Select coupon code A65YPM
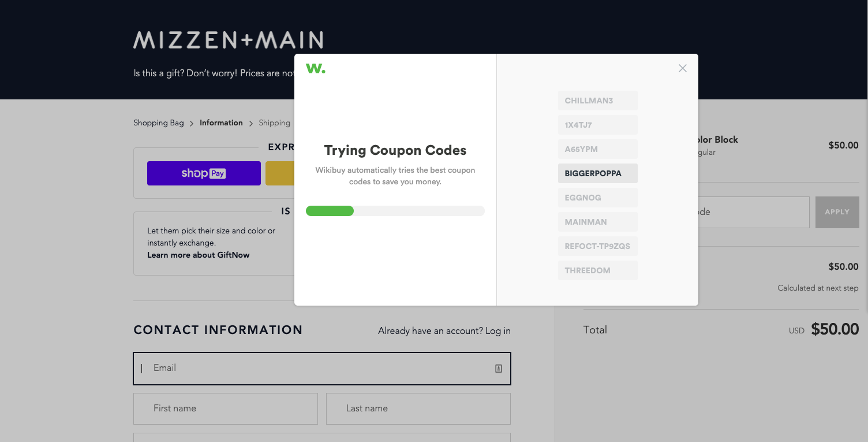Screen dimensions: 868x442 (598, 149)
